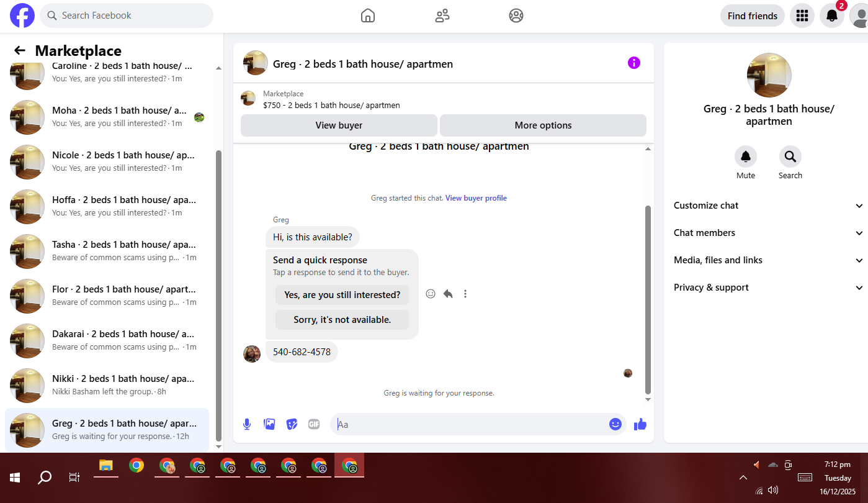Open the three-dot message options menu
Screen dimensions: 868x503
pos(465,294)
